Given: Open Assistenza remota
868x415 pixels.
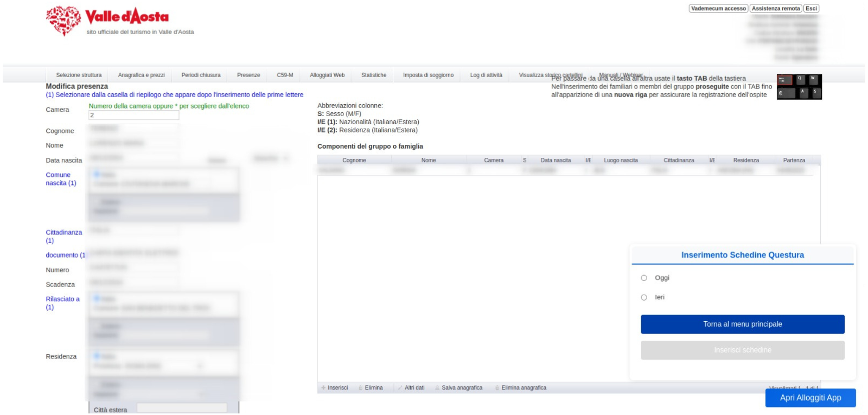Looking at the screenshot, I should tap(775, 9).
